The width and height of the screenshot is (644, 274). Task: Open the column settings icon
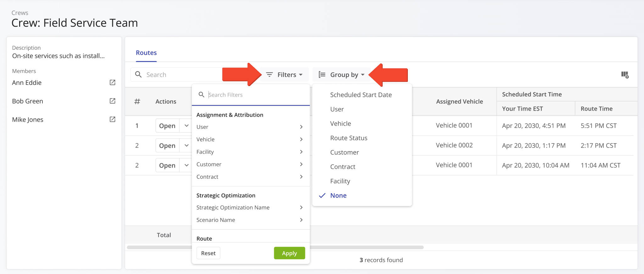pos(625,75)
